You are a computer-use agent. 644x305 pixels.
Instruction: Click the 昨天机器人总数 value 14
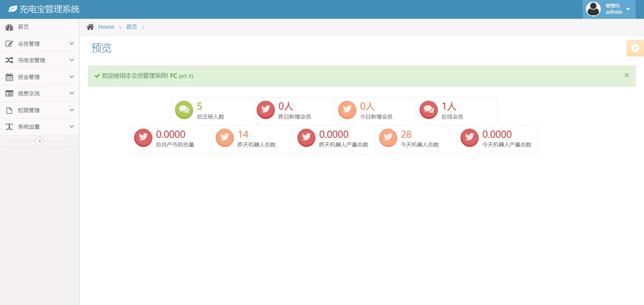[243, 134]
